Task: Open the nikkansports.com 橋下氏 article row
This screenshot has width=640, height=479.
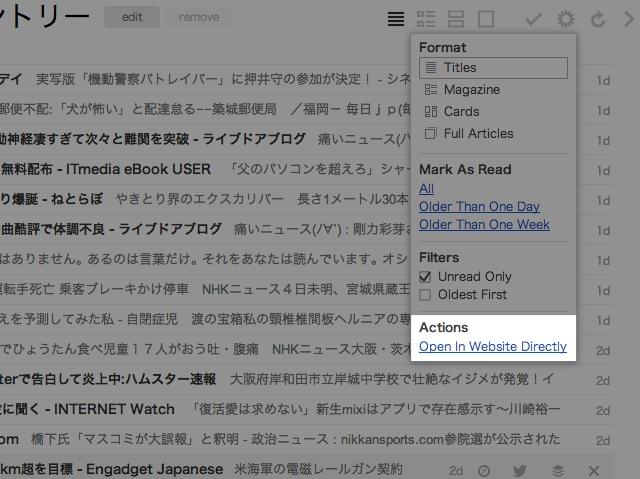Action: (306, 439)
